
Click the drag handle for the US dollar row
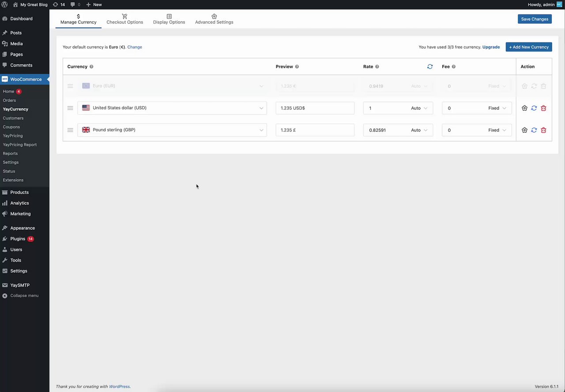[70, 108]
